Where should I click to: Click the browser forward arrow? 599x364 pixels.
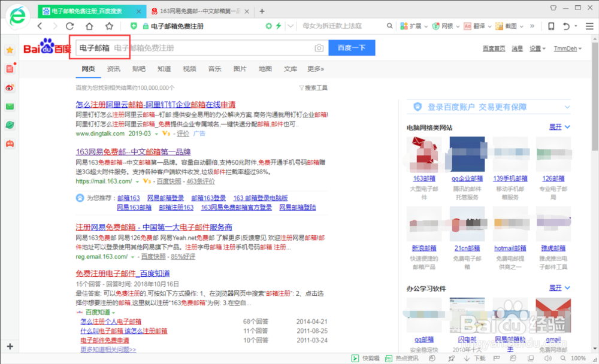coord(55,26)
